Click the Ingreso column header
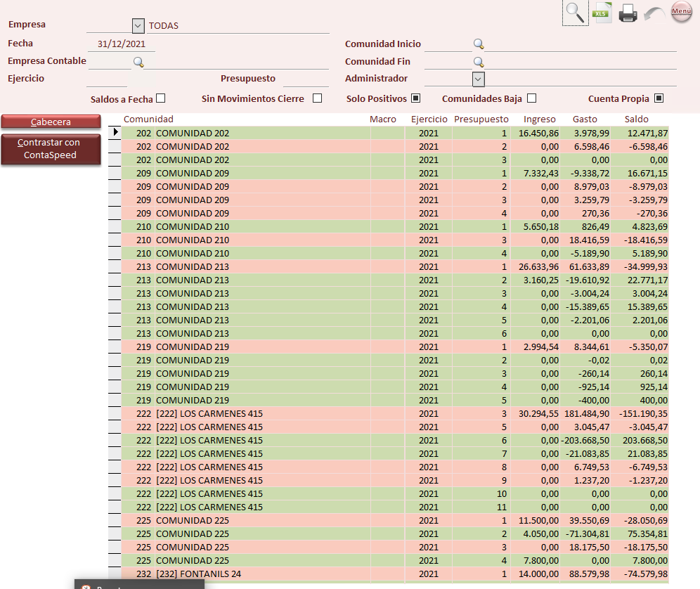Screen dimensions: 700x589 pyautogui.click(x=539, y=119)
